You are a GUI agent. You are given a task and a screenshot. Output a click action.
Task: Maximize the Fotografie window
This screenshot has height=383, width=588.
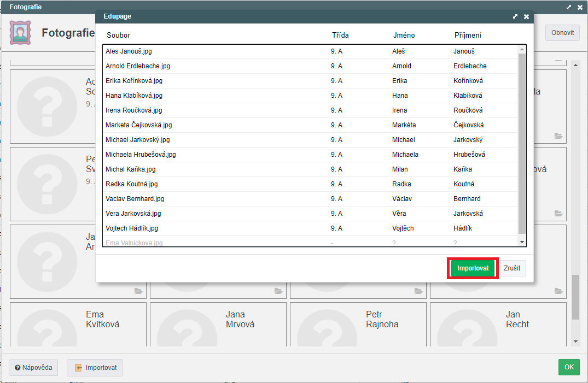coord(569,7)
